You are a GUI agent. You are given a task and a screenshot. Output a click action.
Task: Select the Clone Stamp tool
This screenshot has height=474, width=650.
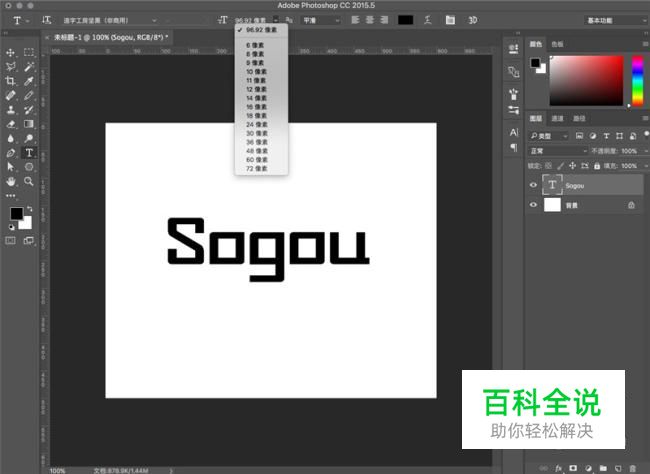click(10, 110)
